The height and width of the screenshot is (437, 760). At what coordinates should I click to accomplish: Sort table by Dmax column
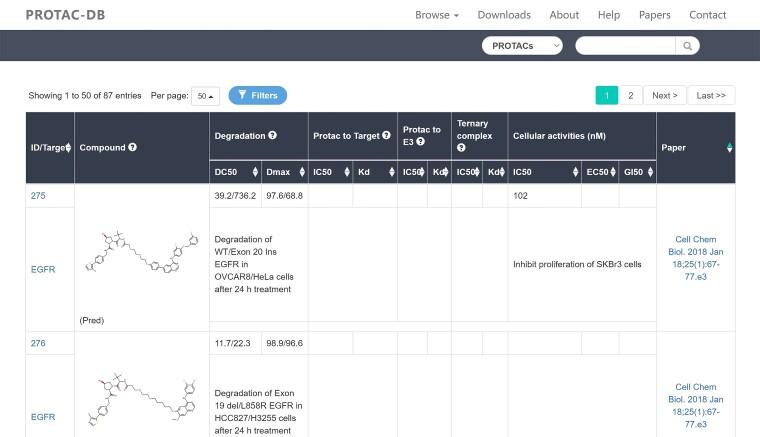(x=298, y=172)
